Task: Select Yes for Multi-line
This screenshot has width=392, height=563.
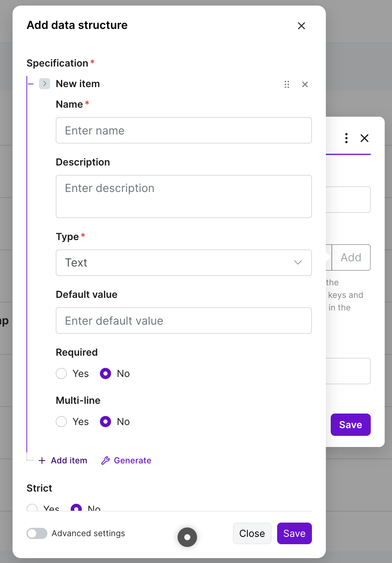Action: click(x=61, y=422)
